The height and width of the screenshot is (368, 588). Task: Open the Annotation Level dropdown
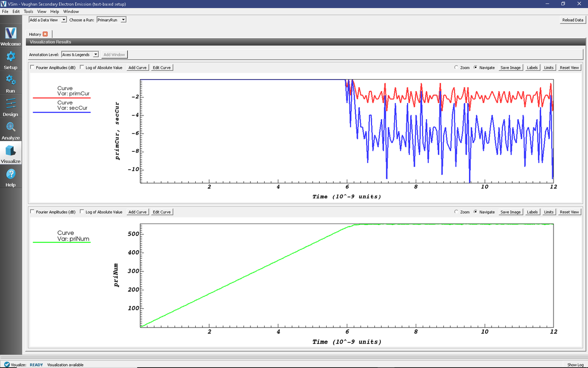pyautogui.click(x=80, y=54)
